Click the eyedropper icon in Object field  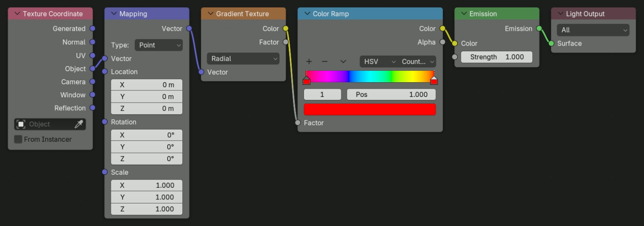click(79, 124)
